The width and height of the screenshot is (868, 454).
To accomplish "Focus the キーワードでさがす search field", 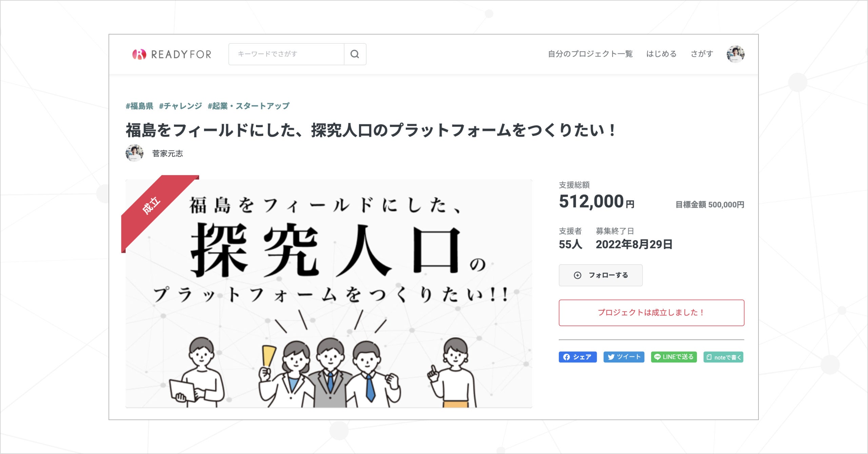I will pyautogui.click(x=286, y=54).
